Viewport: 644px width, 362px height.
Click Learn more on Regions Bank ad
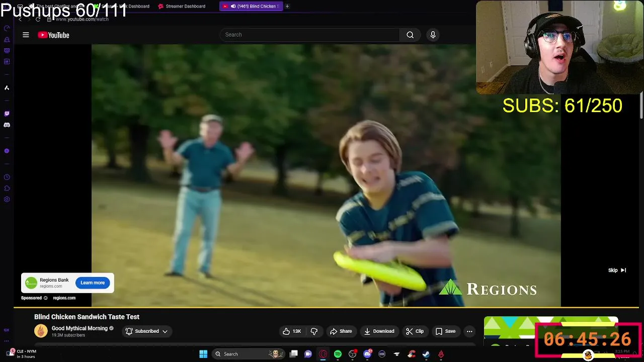pos(93,283)
